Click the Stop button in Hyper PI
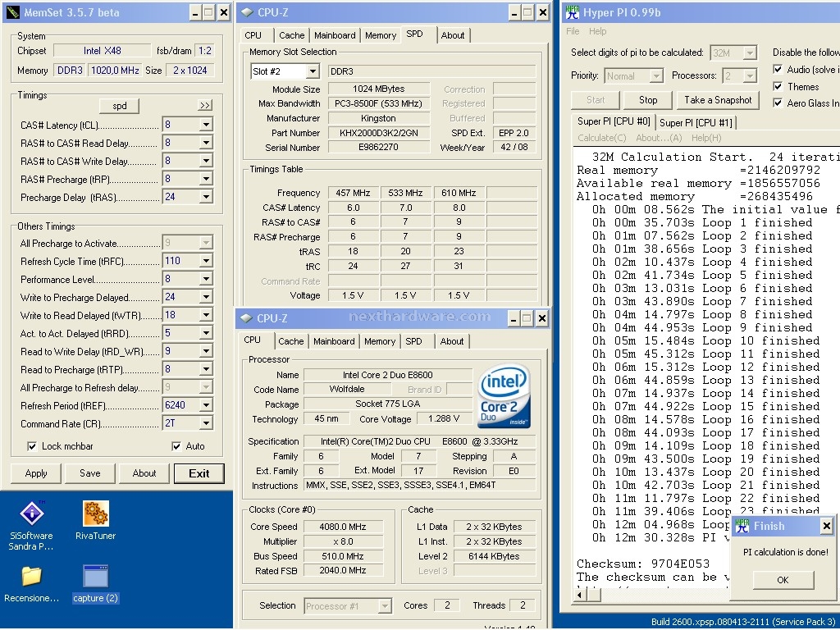Viewport: 840px width, 630px height. tap(648, 99)
